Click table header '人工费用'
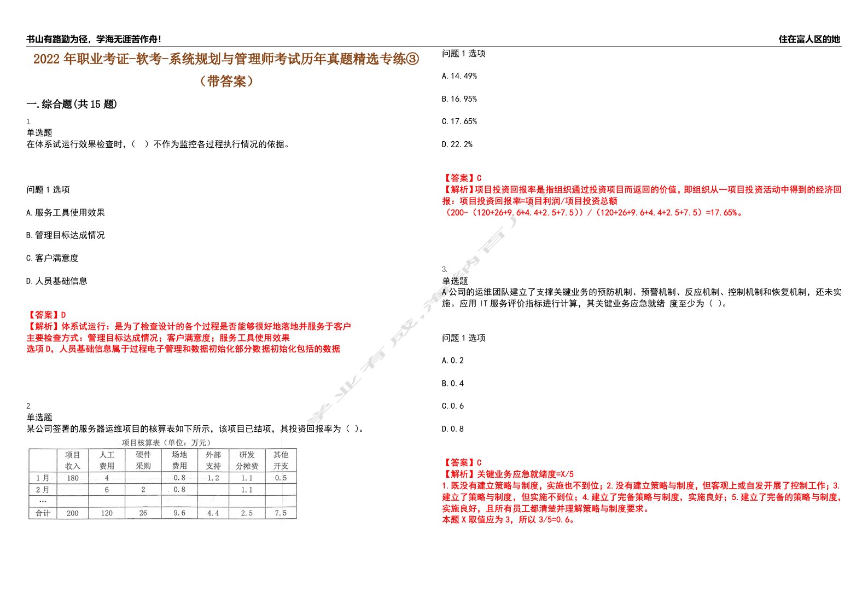This screenshot has height=614, width=868. 107,460
